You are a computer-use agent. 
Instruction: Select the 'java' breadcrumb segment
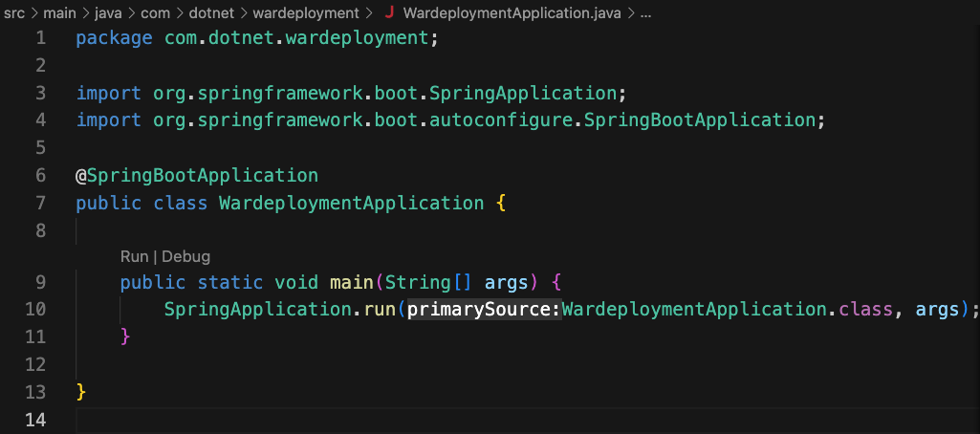pos(107,13)
